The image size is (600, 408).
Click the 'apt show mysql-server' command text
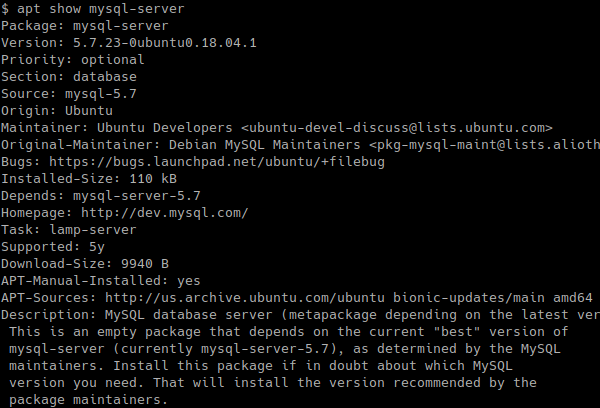pos(101,9)
